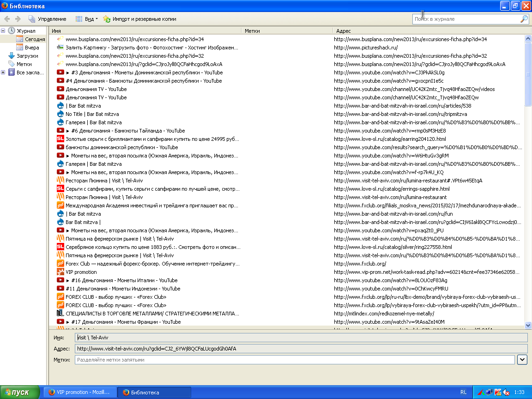Viewport: 532px width, 399px height.
Task: Click the Поиск в журнале search field
Action: click(466, 19)
